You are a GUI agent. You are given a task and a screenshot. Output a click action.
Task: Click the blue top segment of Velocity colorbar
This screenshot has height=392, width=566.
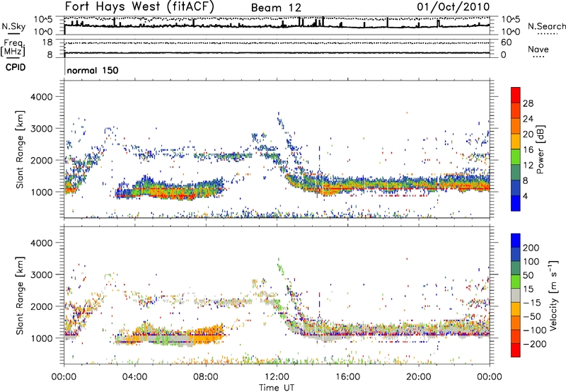pyautogui.click(x=516, y=241)
